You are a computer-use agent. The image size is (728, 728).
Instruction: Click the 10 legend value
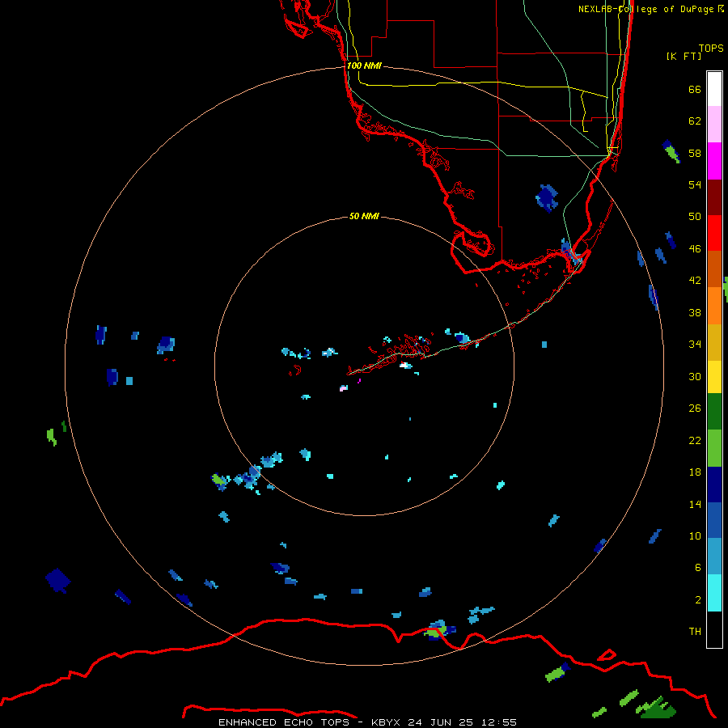pyautogui.click(x=695, y=535)
